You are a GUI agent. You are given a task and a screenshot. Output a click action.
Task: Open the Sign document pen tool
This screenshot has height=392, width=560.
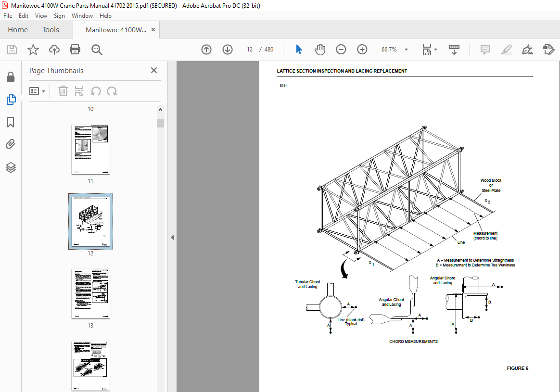pyautogui.click(x=527, y=49)
